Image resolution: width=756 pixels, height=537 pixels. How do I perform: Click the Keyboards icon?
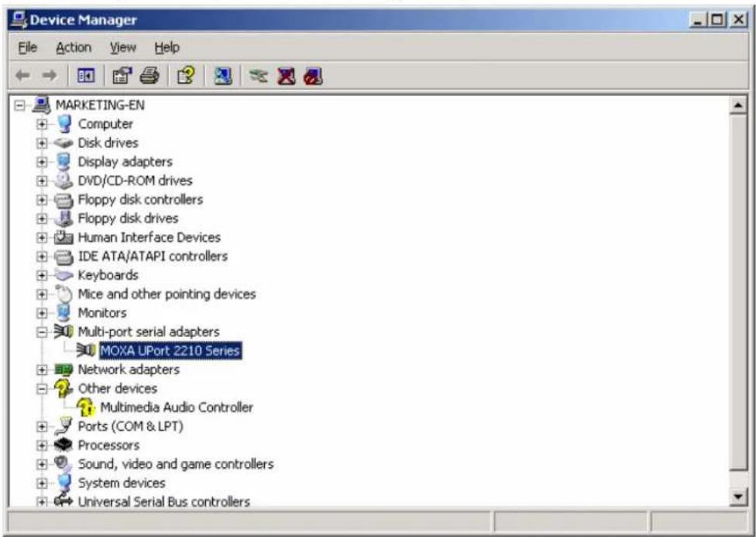pyautogui.click(x=64, y=275)
